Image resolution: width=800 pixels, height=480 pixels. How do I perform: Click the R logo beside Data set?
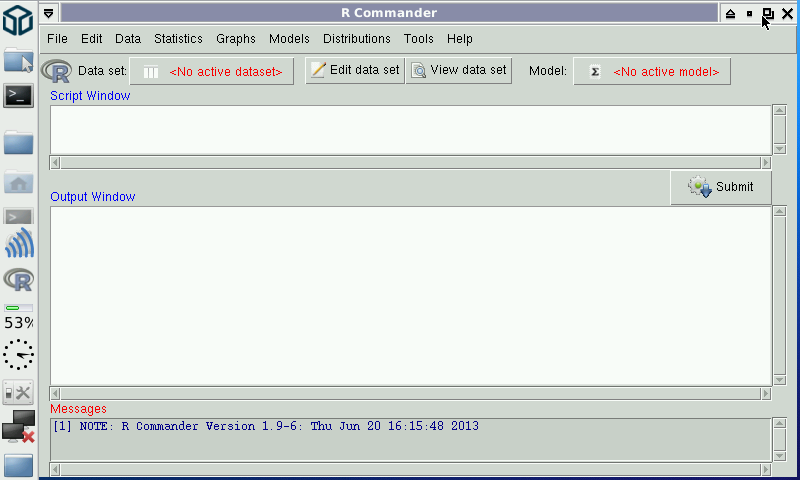[x=56, y=71]
